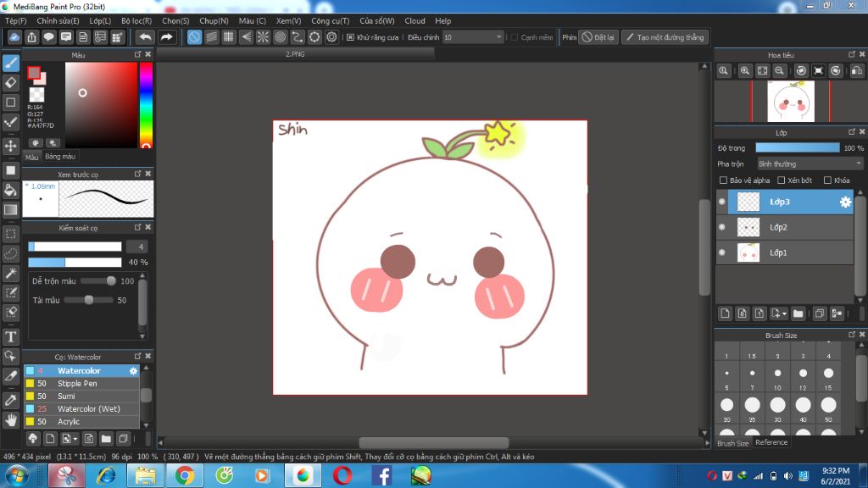Screen dimensions: 868x488
Task: Click the Redo arrow
Action: pos(166,37)
